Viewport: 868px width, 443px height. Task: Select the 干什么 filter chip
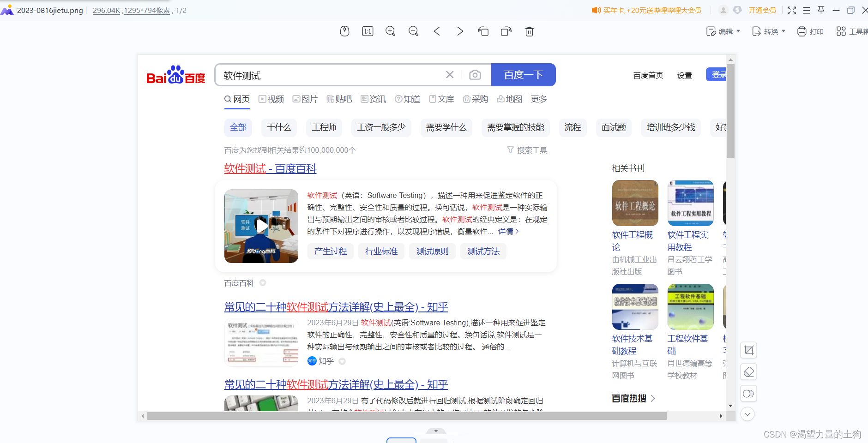(x=279, y=127)
